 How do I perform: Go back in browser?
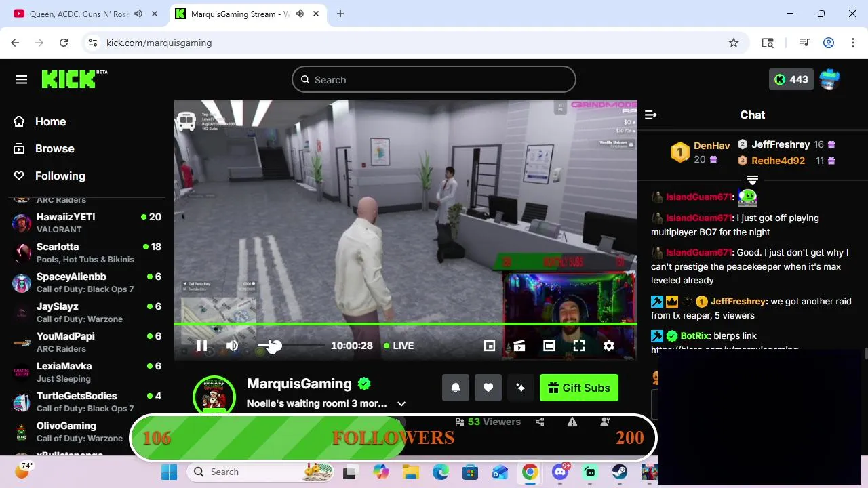tap(15, 43)
